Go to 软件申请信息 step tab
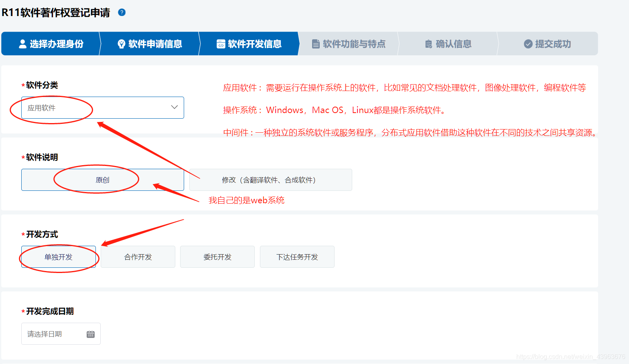This screenshot has width=629, height=364. (x=150, y=44)
